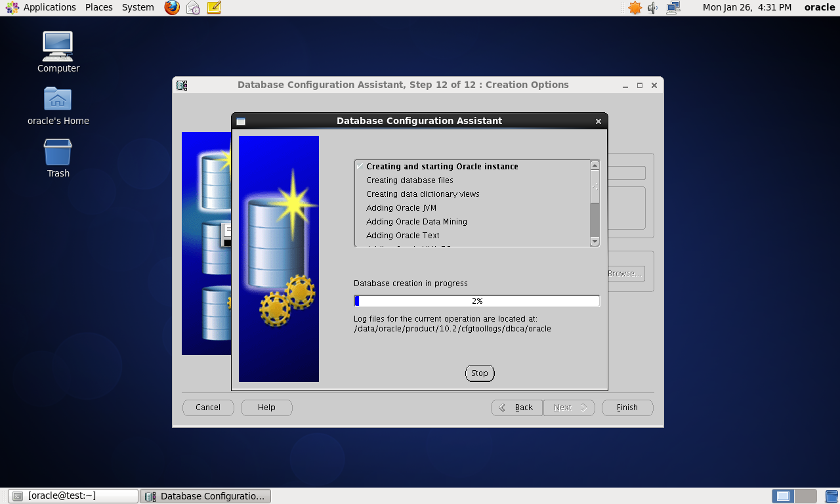Viewport: 840px width, 504px height.
Task: Open the Places menu
Action: [98, 7]
